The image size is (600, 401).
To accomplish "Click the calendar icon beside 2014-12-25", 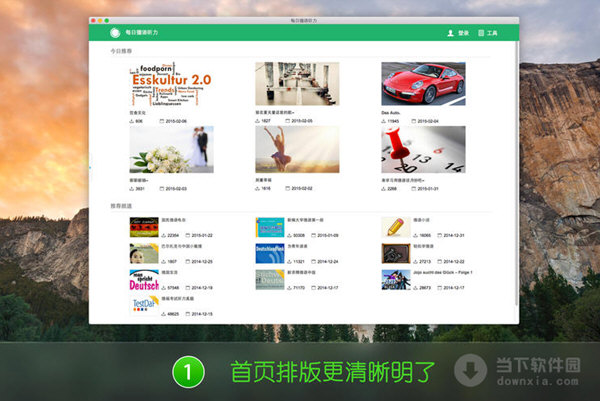I will click(188, 261).
